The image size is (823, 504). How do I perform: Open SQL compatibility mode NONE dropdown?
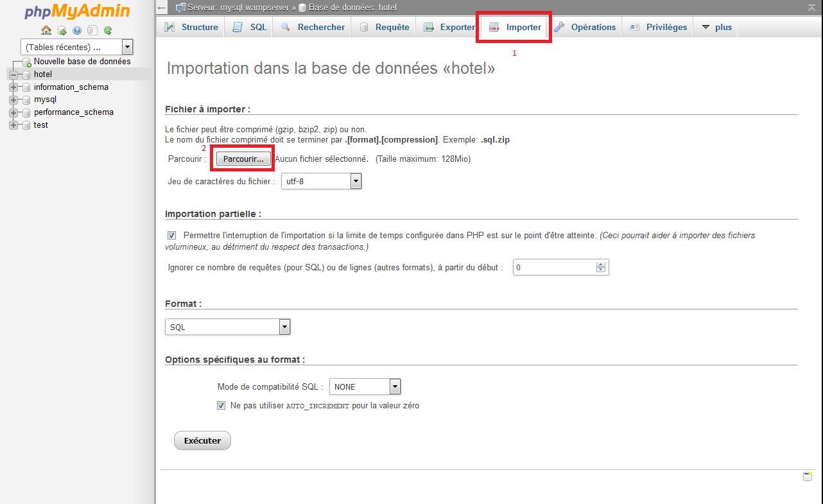click(365, 387)
